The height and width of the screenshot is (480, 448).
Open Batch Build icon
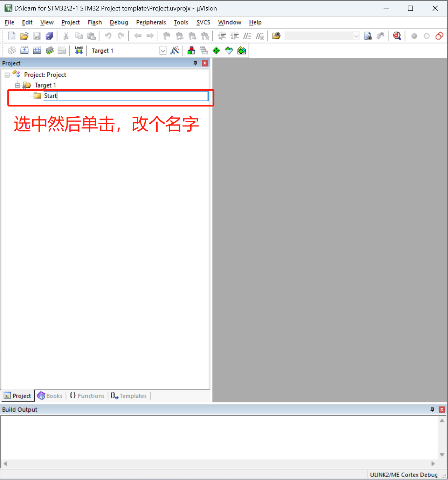pos(49,50)
